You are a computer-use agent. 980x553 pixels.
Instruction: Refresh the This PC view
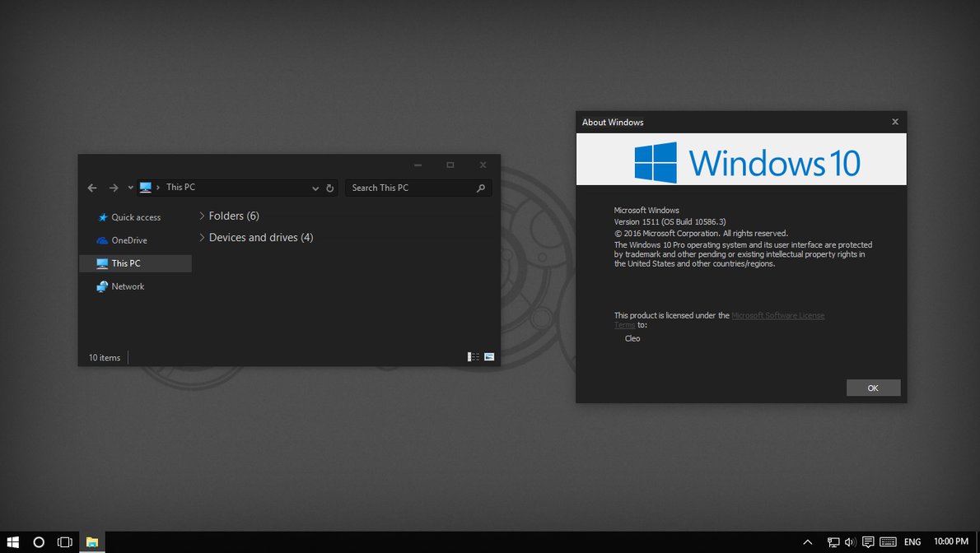click(x=330, y=188)
